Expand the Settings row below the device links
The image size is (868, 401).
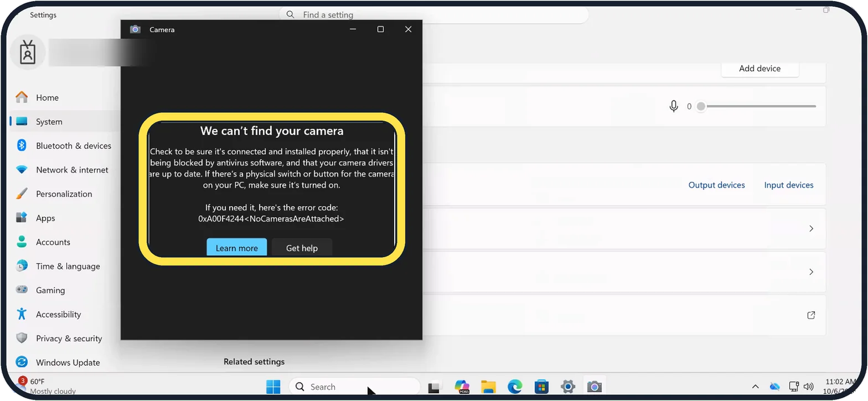pos(811,228)
